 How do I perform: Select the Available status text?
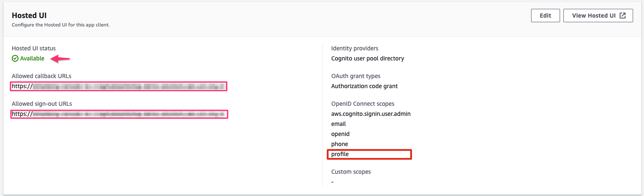click(32, 58)
